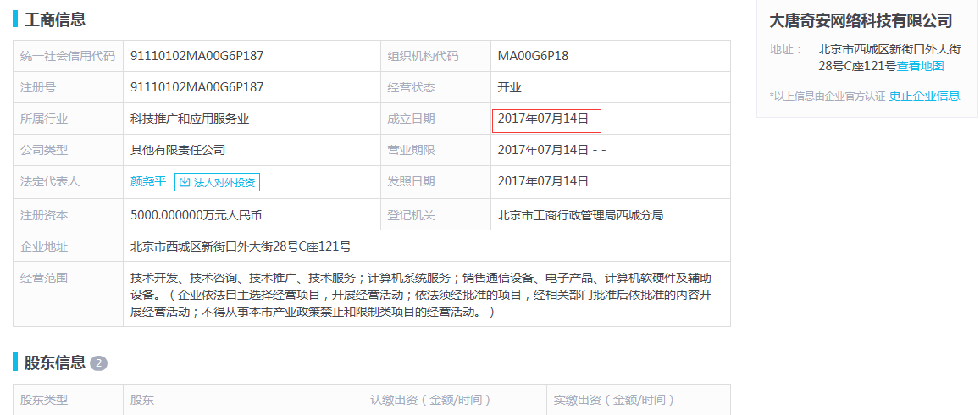Select the *以上信息由企业官方认证 note
Viewport: 980px width, 415px height.
[x=828, y=97]
